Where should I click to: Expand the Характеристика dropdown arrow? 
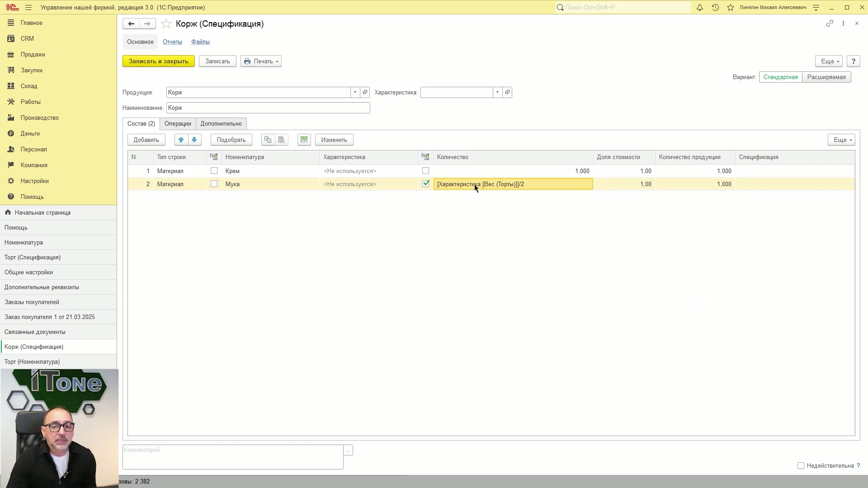tap(497, 92)
